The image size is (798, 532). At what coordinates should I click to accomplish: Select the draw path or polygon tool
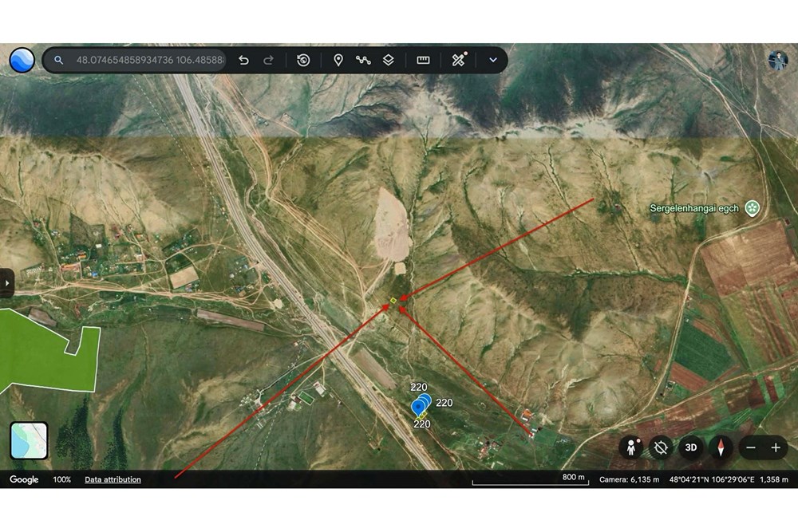363,60
